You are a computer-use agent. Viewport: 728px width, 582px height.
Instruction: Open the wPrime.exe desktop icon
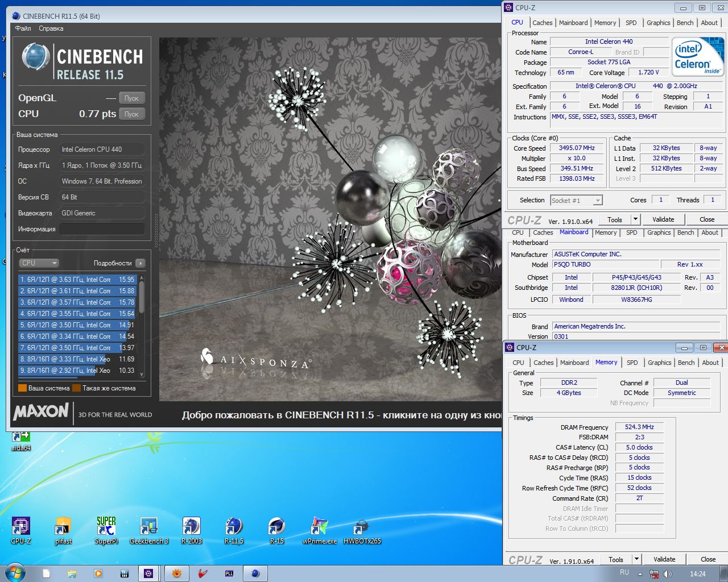[320, 530]
